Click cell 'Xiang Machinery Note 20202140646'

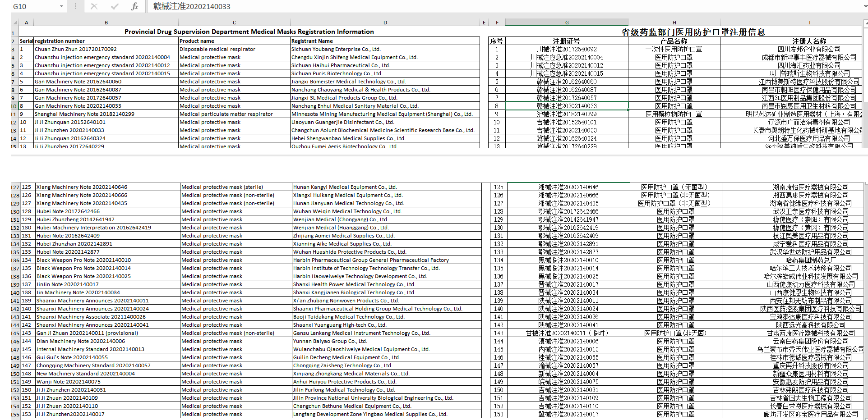108,187
